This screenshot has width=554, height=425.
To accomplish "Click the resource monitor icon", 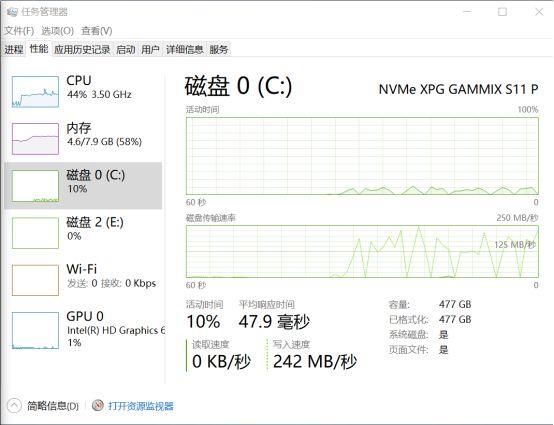I will [x=98, y=405].
